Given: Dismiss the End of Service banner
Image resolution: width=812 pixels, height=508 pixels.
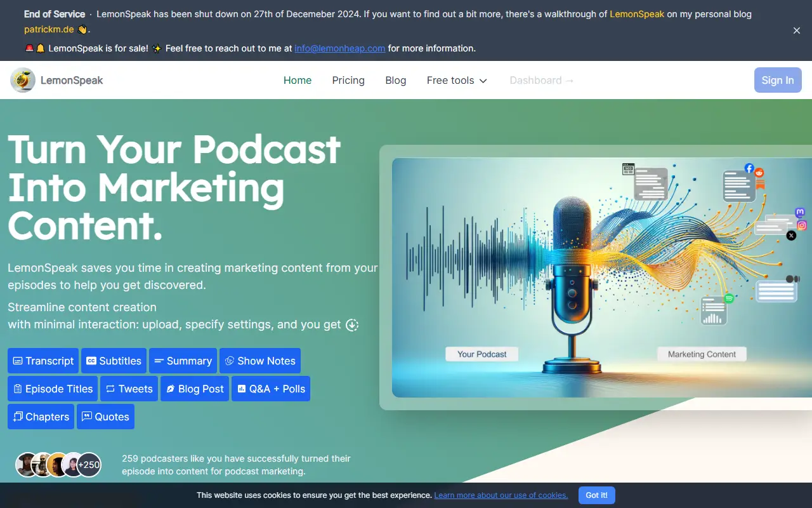Looking at the screenshot, I should click(797, 30).
